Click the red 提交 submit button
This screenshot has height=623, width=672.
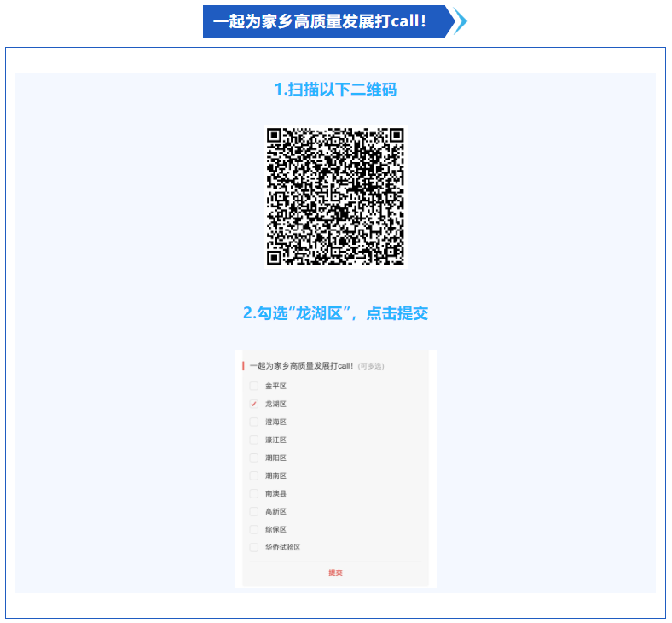(335, 573)
